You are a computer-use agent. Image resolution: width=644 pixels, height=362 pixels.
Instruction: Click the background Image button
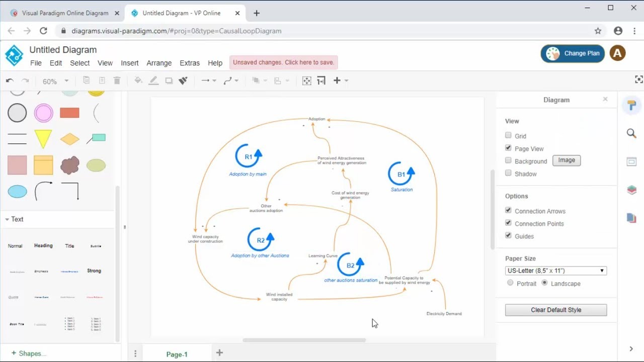point(567,160)
